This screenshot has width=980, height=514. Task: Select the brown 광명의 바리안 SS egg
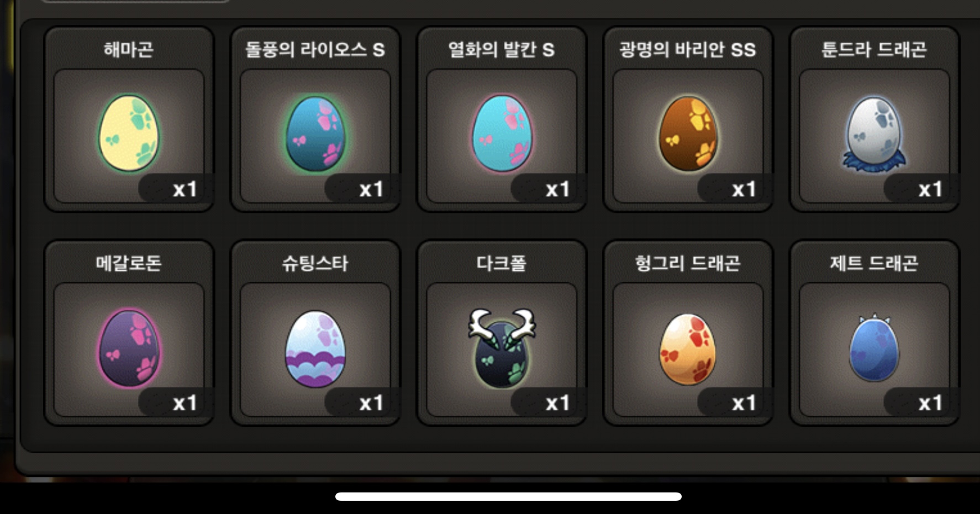pos(688,133)
